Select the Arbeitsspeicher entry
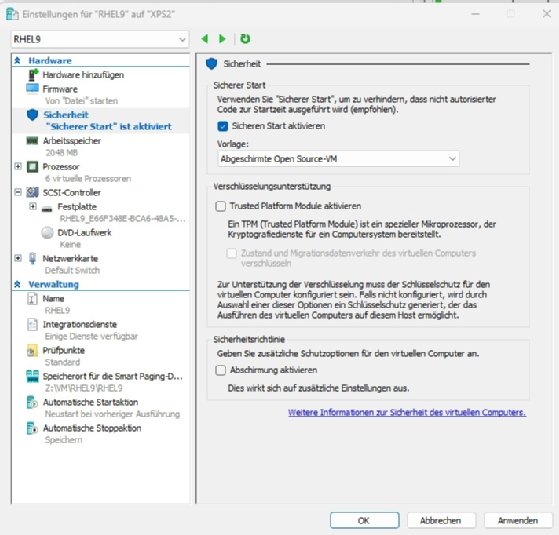Image resolution: width=559 pixels, height=535 pixels. point(72,141)
